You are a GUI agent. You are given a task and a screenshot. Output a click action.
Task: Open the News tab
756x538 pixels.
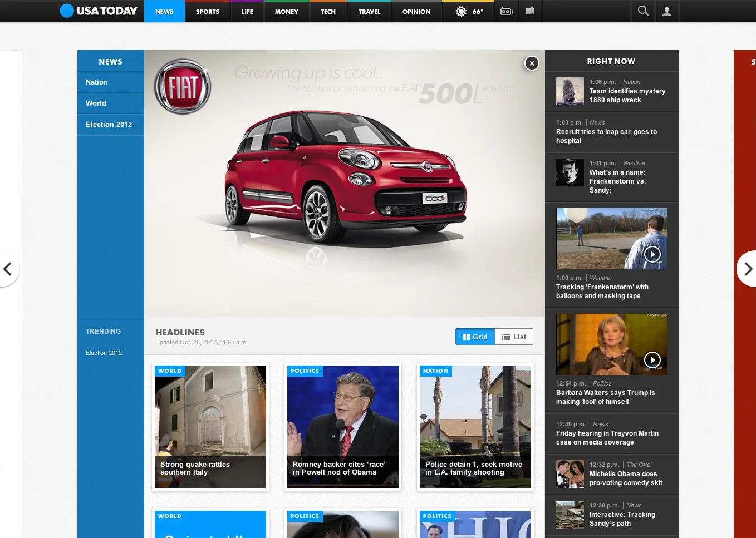164,12
